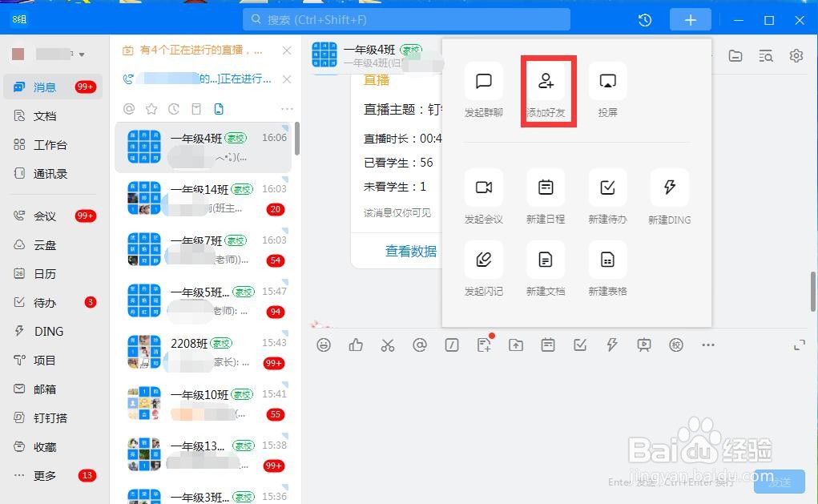Click the conversation list scrollbar
Screen dimensions: 818x504
[297, 139]
